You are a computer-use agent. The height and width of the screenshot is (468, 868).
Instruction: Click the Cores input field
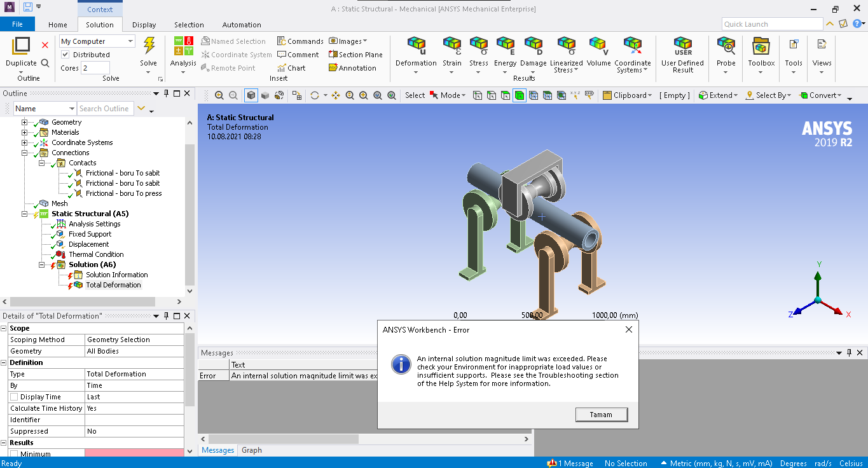click(95, 68)
